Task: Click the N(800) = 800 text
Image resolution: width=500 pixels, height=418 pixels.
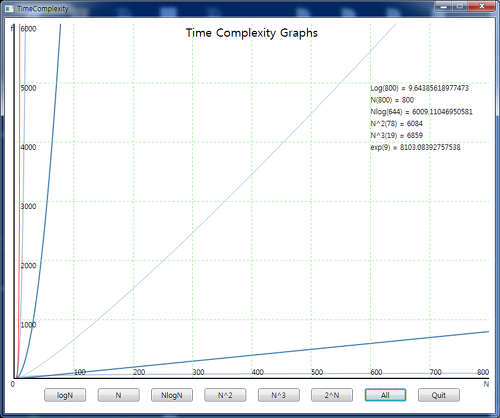Action: (x=392, y=100)
